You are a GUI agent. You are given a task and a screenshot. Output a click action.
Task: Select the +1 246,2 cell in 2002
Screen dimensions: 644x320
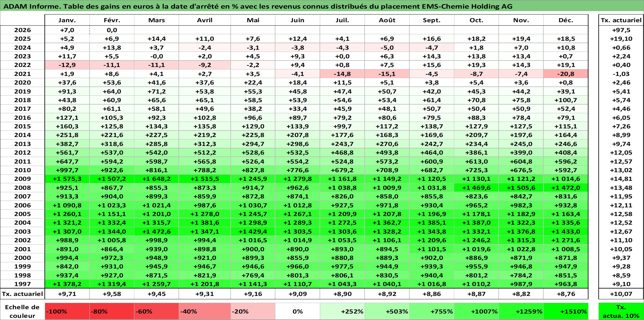coord(476,240)
